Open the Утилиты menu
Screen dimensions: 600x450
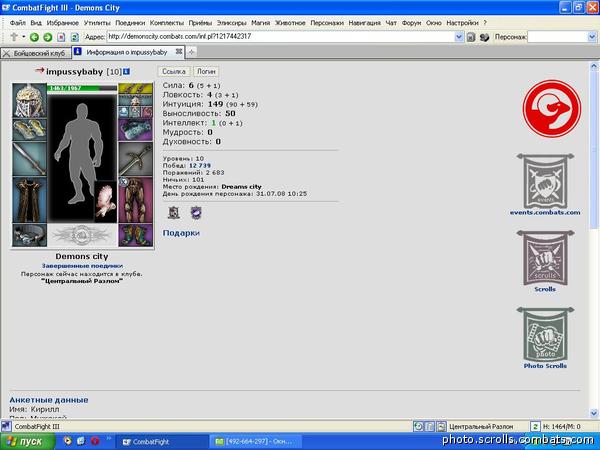[x=97, y=23]
